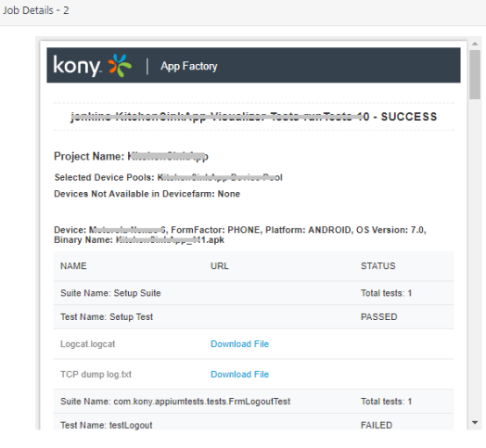Select the Test Name: Setup Test row

coord(253,317)
